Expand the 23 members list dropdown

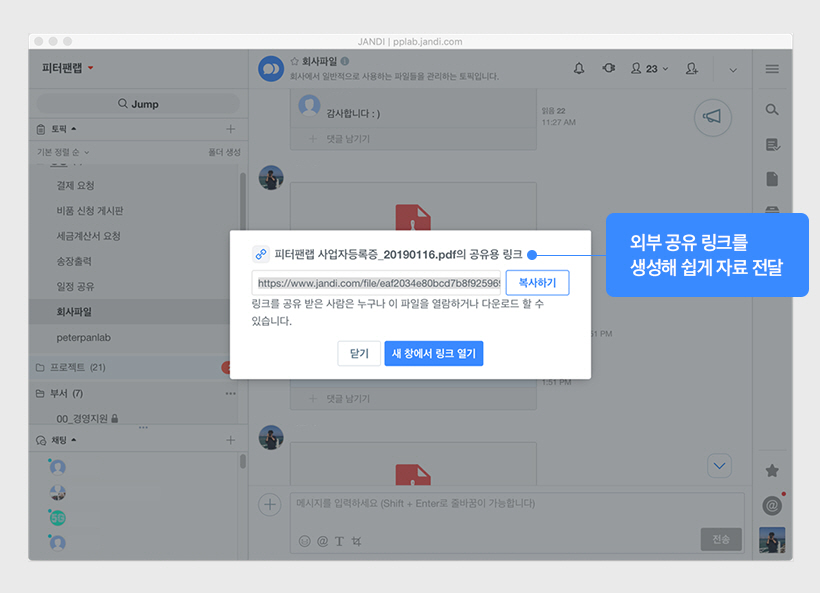(651, 68)
